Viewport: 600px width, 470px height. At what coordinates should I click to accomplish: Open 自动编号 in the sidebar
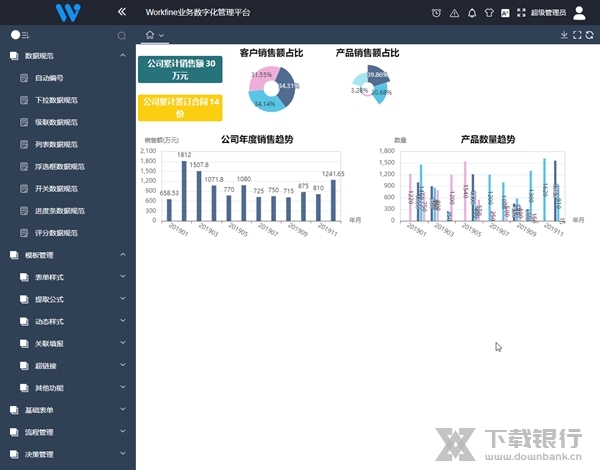(49, 78)
